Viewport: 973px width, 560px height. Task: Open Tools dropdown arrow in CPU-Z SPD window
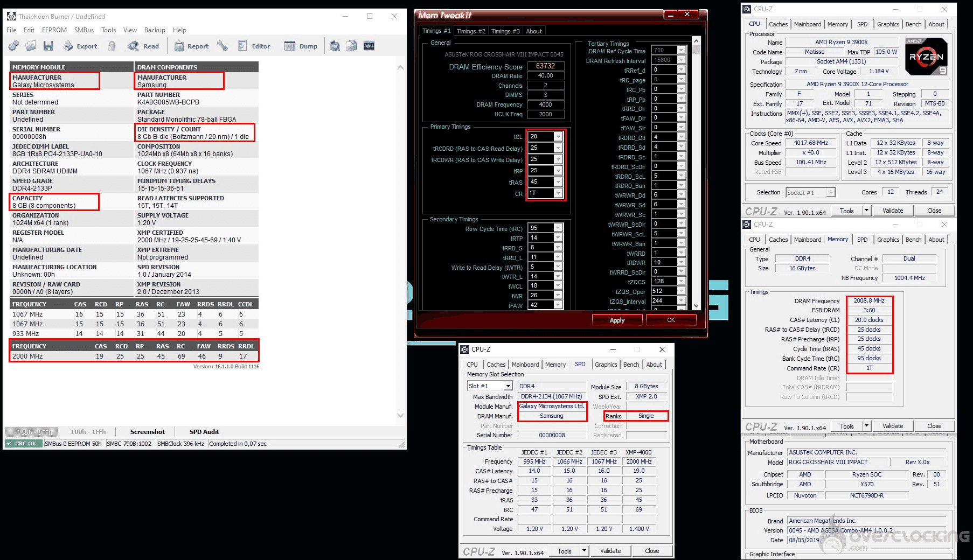pos(584,551)
